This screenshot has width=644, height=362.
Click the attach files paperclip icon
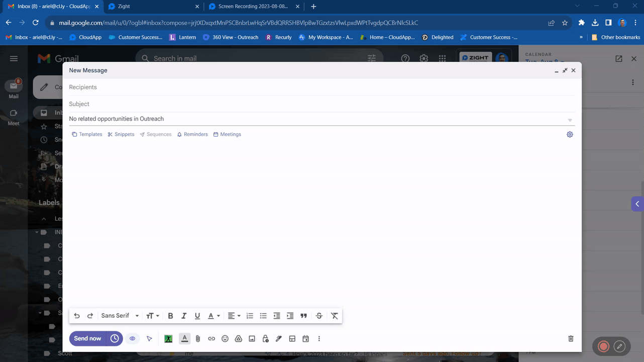tap(198, 339)
